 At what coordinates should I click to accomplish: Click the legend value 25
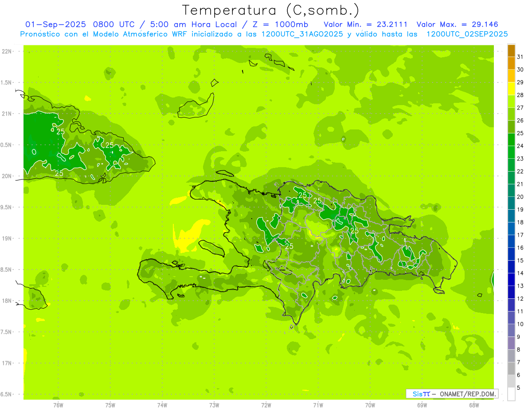520,133
